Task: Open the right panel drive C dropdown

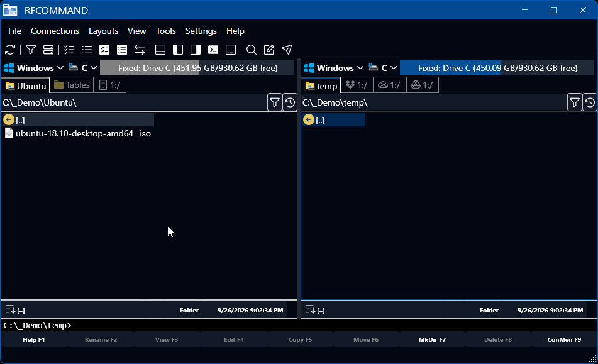Action: 383,68
